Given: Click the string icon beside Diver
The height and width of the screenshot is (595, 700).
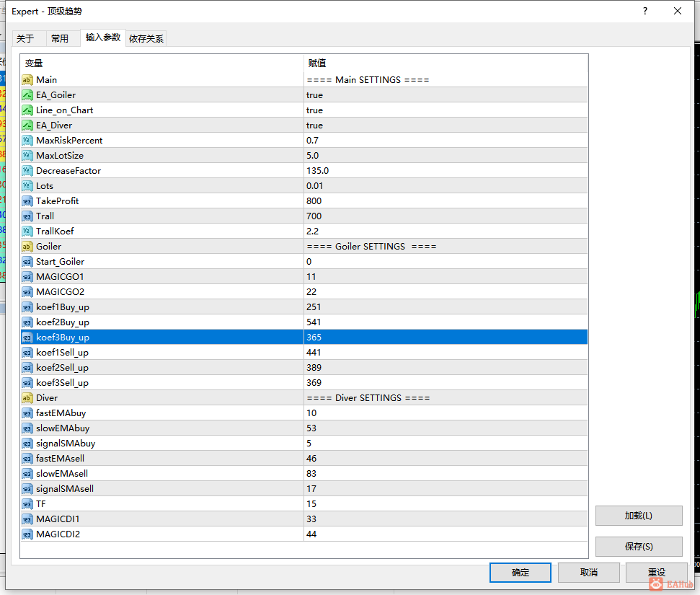Looking at the screenshot, I should (27, 398).
